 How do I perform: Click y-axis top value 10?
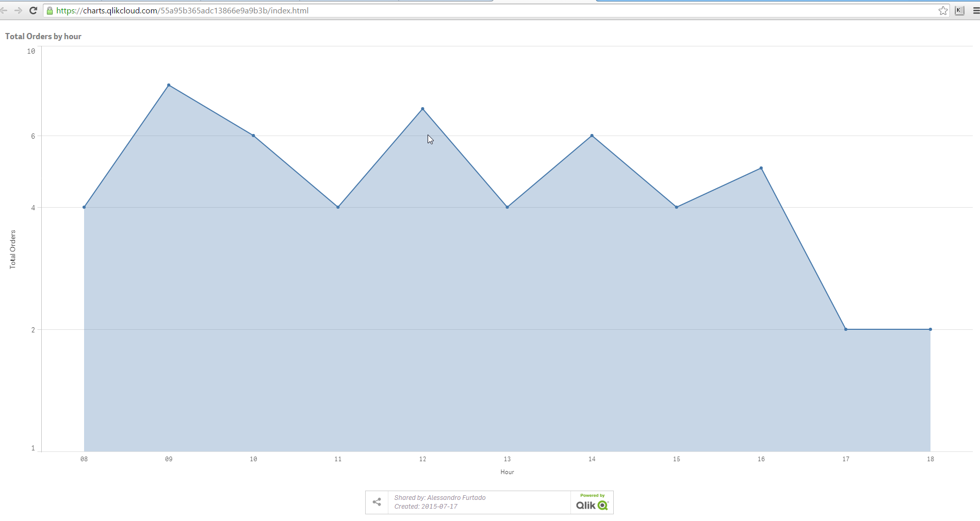(31, 51)
